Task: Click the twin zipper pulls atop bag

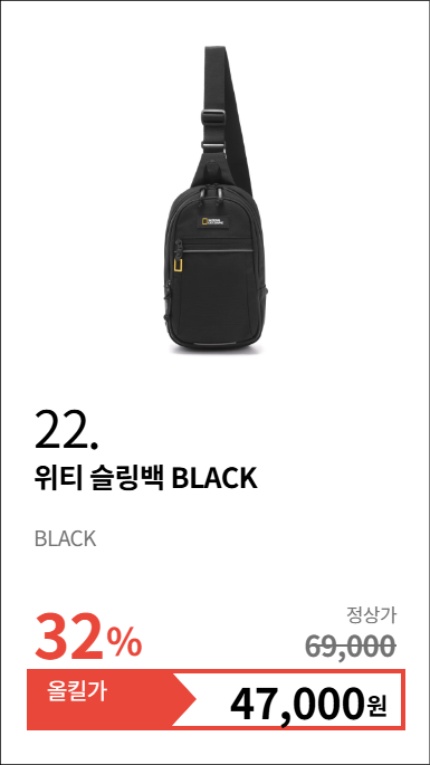Action: 213,194
